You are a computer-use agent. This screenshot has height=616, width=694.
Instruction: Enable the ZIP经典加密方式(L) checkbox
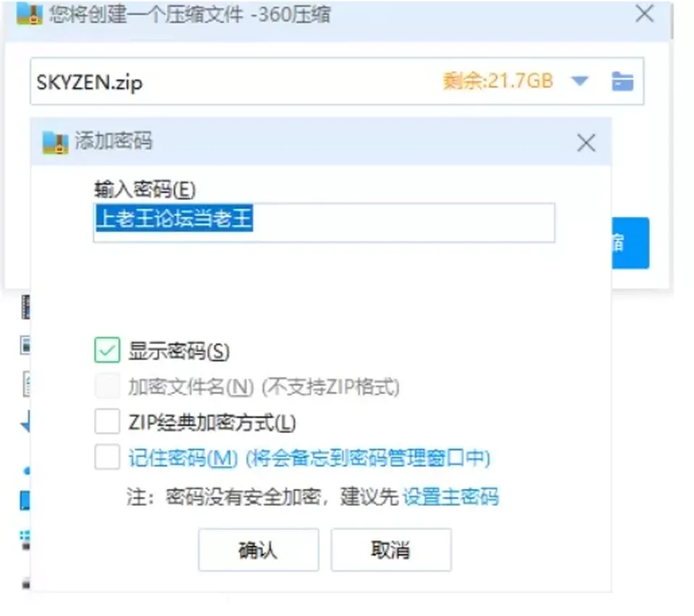[107, 422]
